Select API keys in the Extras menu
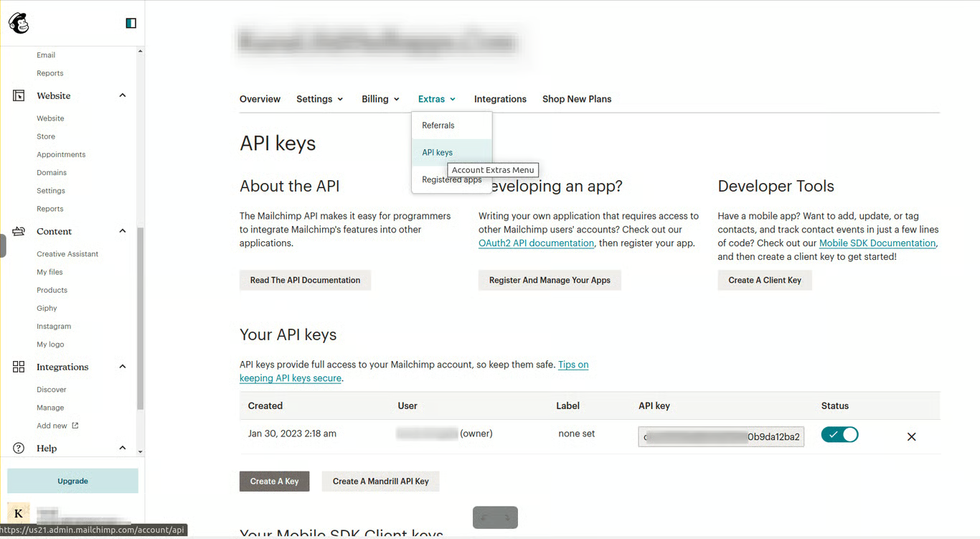Viewport: 980px width, 539px height. point(452,152)
